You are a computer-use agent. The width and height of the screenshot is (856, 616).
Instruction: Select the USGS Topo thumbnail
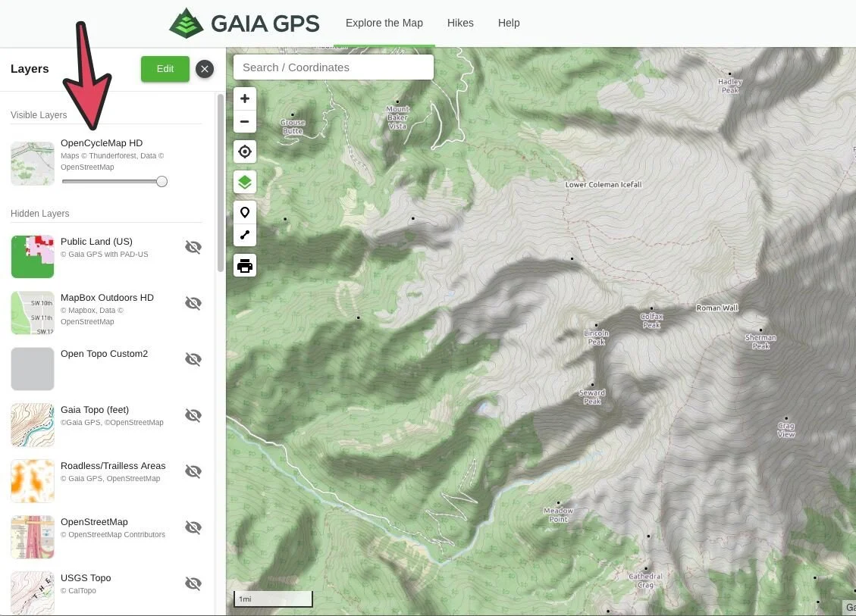(x=33, y=593)
